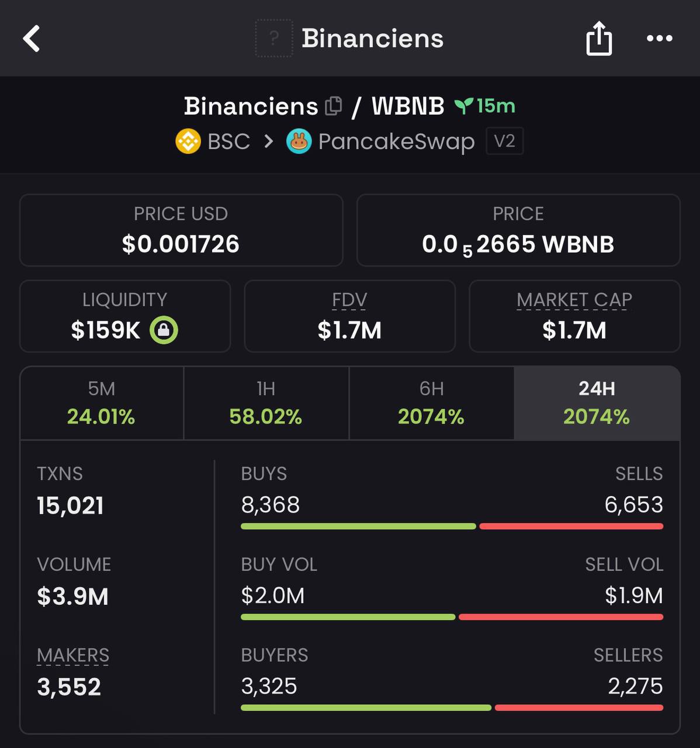The image size is (700, 748).
Task: Tap the green buys ratio bar
Action: (358, 527)
